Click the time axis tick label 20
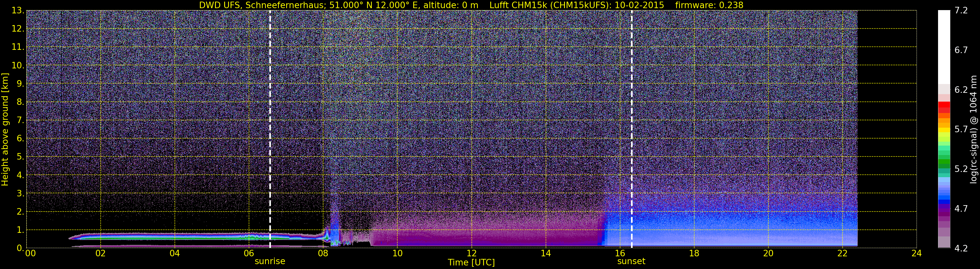Image resolution: width=980 pixels, height=269 pixels. point(768,254)
